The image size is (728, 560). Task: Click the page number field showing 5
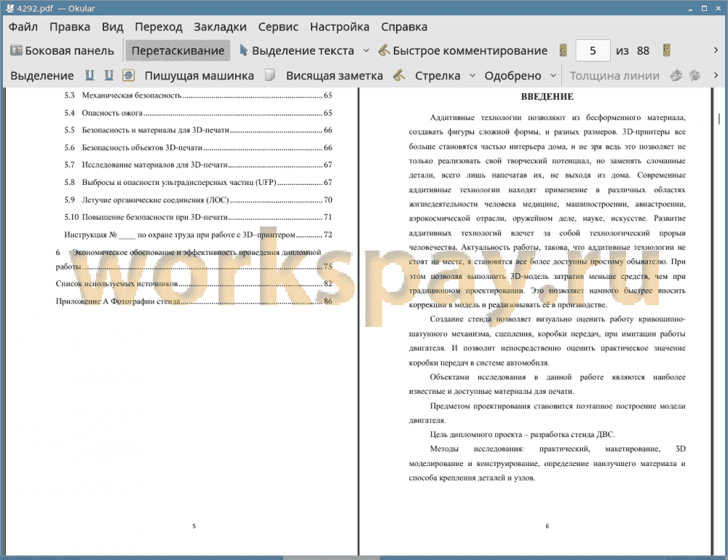(x=593, y=51)
